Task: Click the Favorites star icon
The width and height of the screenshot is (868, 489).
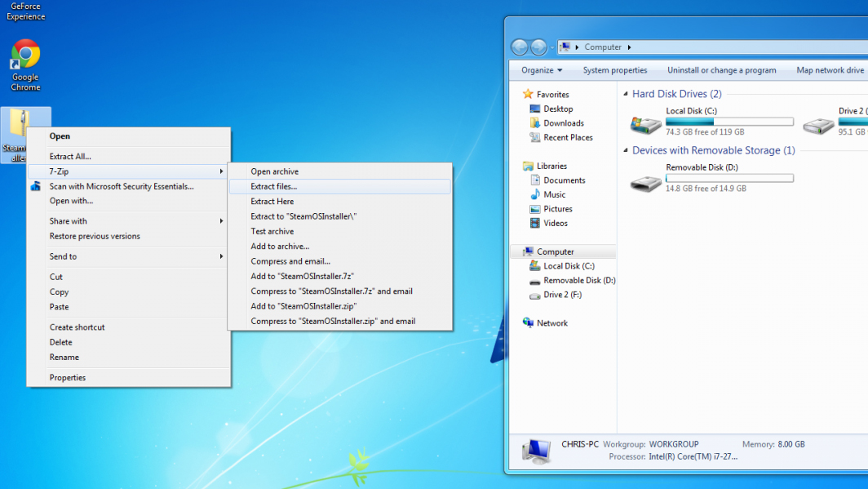Action: [528, 94]
